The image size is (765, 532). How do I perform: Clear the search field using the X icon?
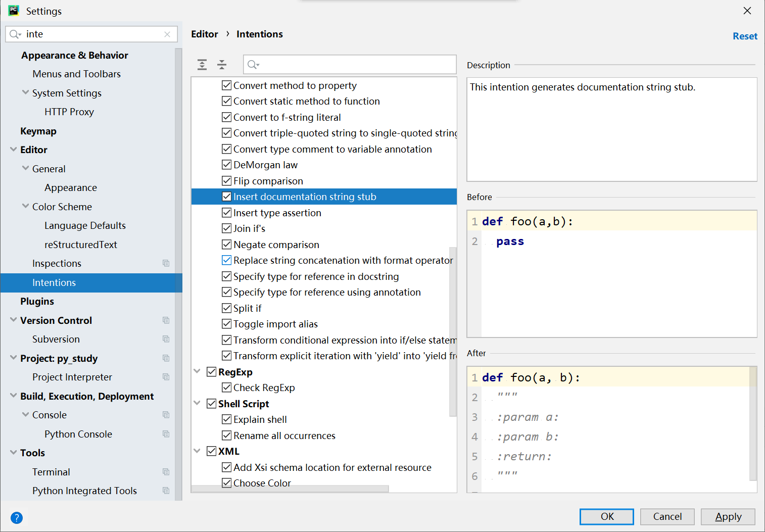click(x=167, y=34)
